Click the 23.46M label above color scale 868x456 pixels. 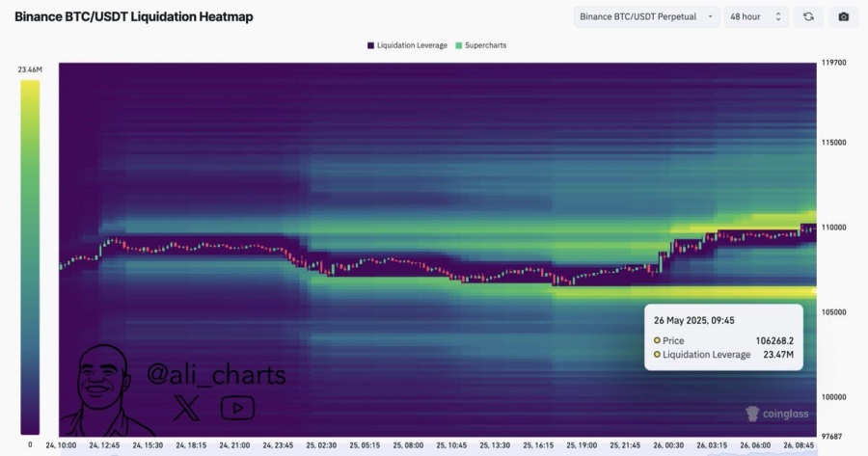click(29, 70)
